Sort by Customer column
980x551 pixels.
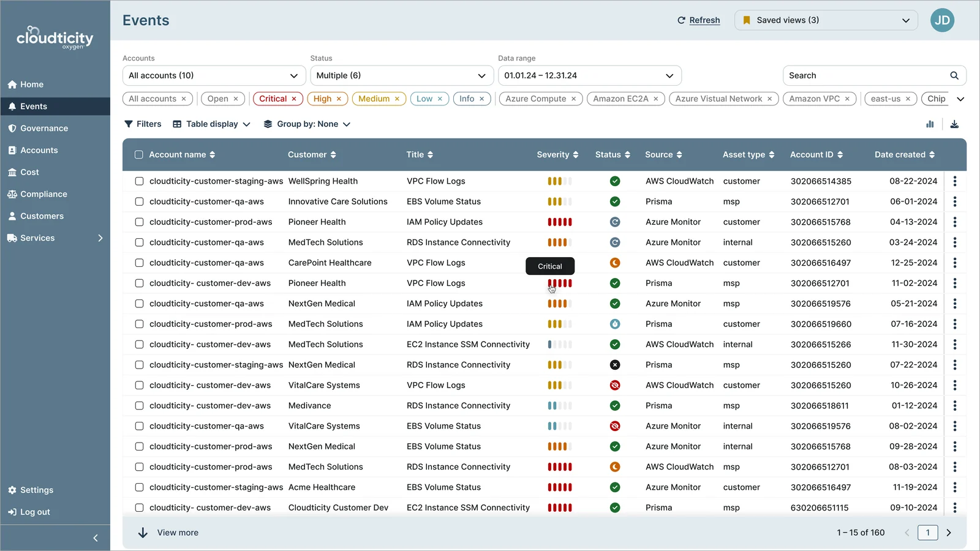pyautogui.click(x=312, y=155)
